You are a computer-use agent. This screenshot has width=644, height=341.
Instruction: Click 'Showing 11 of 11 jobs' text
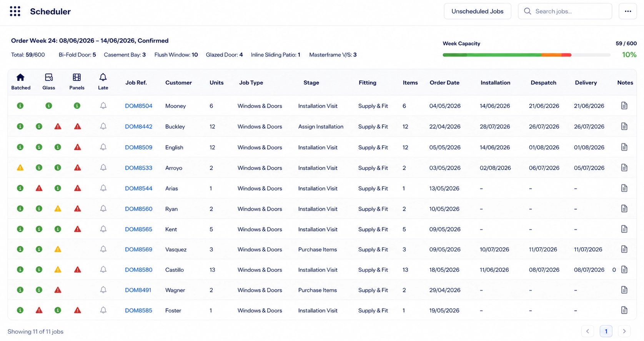35,331
